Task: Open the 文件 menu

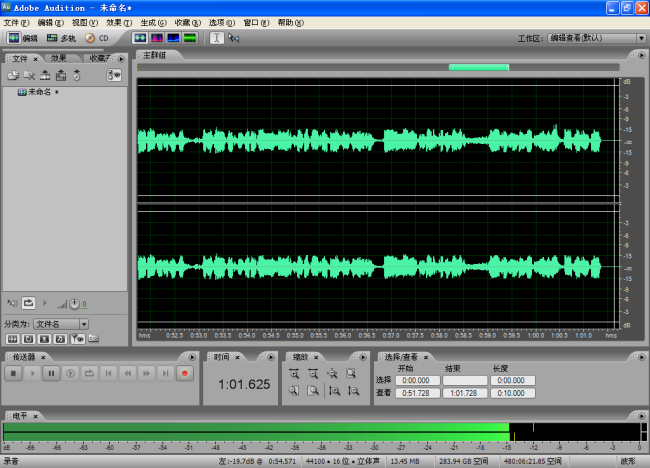Action: (x=16, y=23)
